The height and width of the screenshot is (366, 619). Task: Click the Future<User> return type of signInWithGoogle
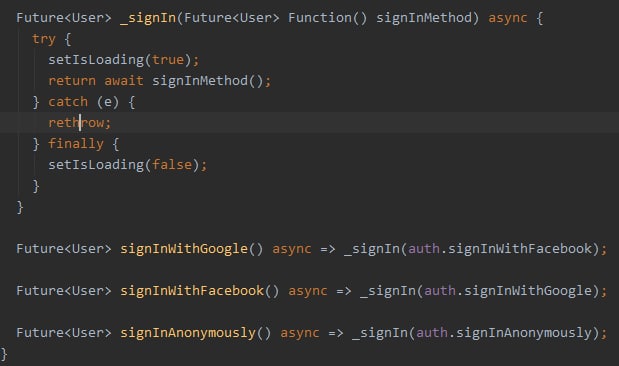(x=64, y=249)
